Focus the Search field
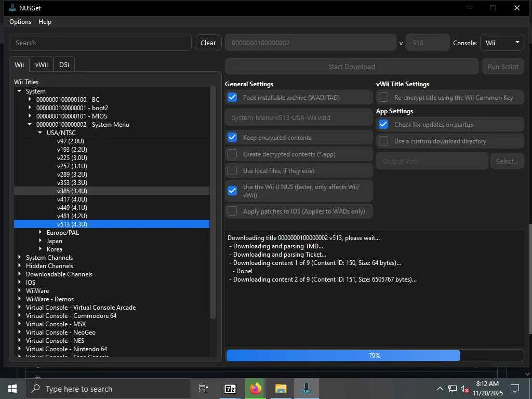The width and height of the screenshot is (532, 399). 100,43
